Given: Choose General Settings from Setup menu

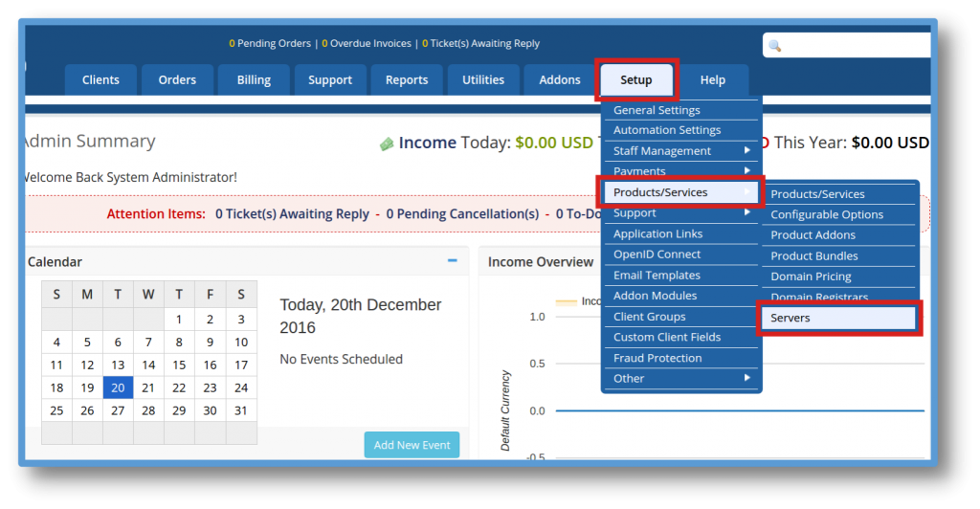Looking at the screenshot, I should click(657, 110).
